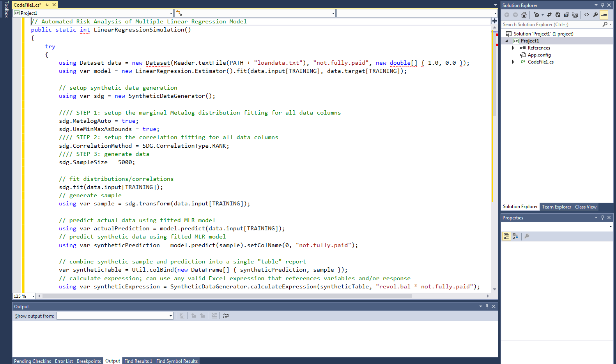Toggle Word Wrap in Output toolbar
The width and height of the screenshot is (616, 364).
pyautogui.click(x=226, y=316)
